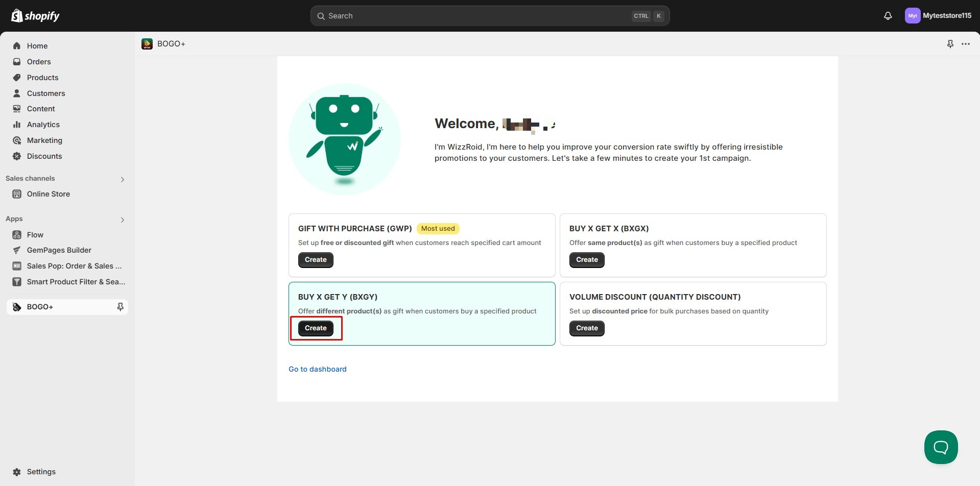Open the Analytics page

click(43, 125)
